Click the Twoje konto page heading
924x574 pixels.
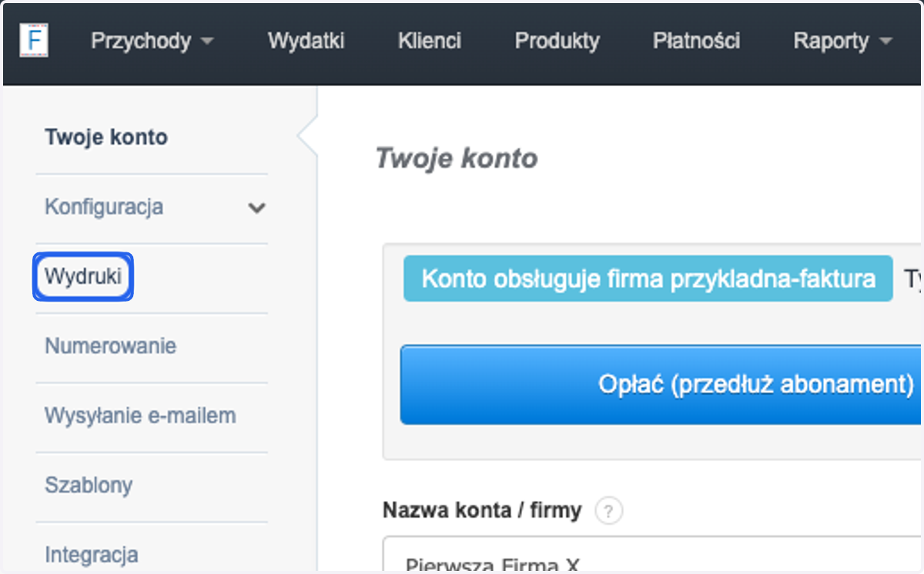point(456,159)
